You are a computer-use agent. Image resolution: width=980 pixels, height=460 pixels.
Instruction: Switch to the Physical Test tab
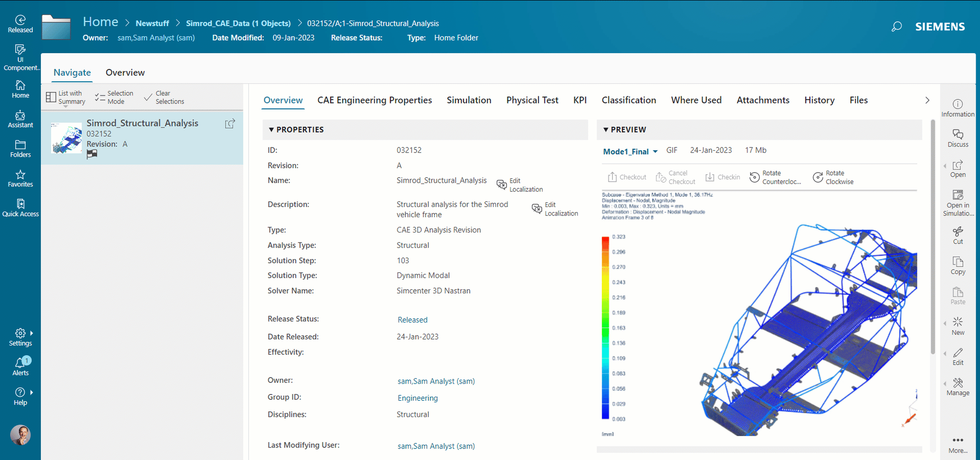click(x=532, y=100)
